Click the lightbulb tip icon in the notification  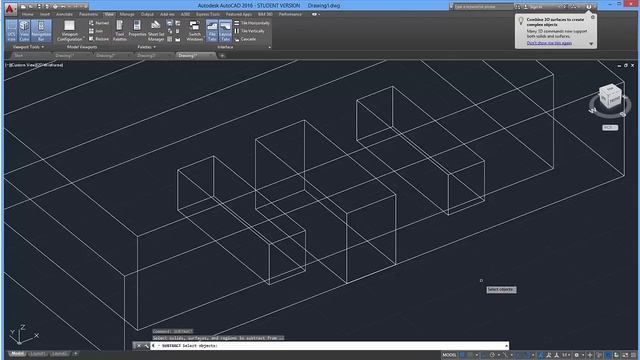[x=521, y=21]
